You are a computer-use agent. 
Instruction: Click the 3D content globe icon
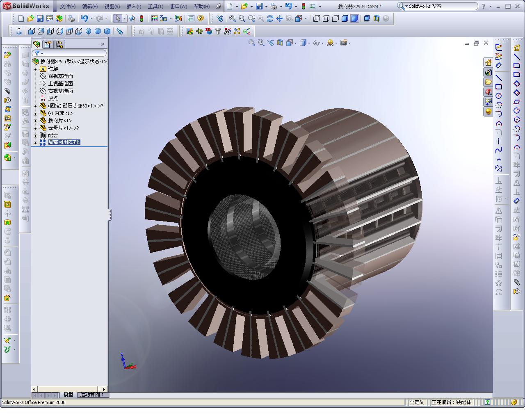point(209,31)
